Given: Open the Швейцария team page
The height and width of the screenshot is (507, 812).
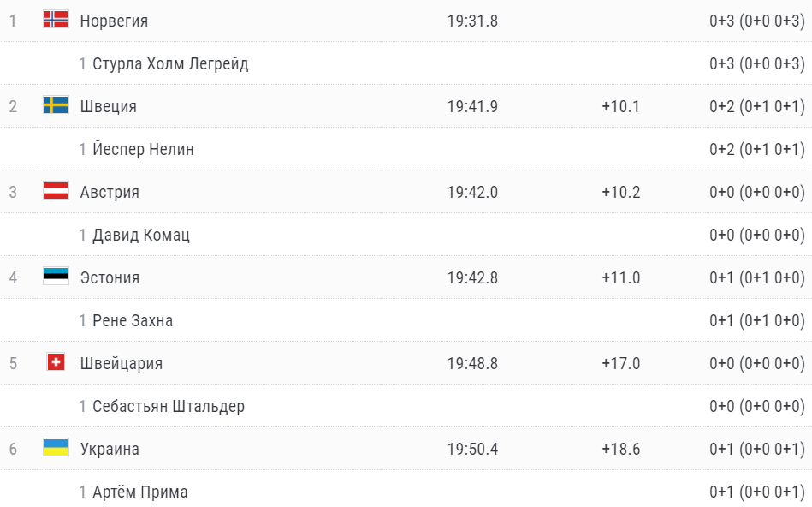Looking at the screenshot, I should click(x=121, y=363).
